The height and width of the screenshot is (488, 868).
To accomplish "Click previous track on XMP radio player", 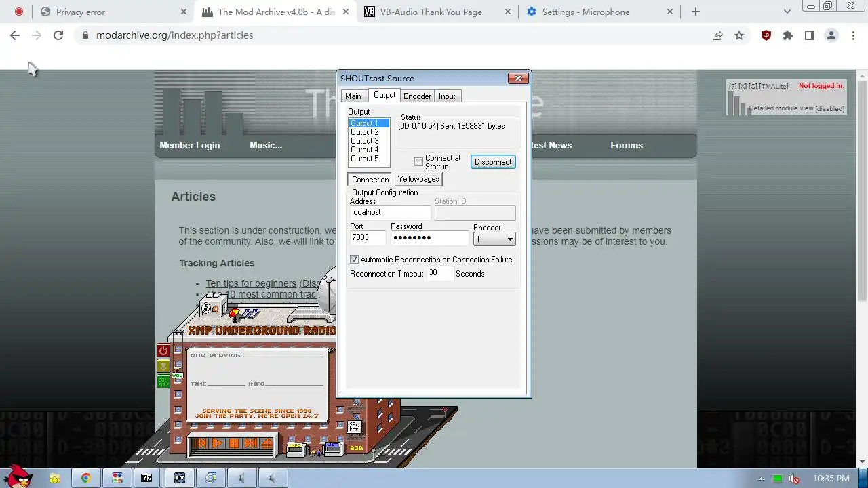I will [201, 443].
